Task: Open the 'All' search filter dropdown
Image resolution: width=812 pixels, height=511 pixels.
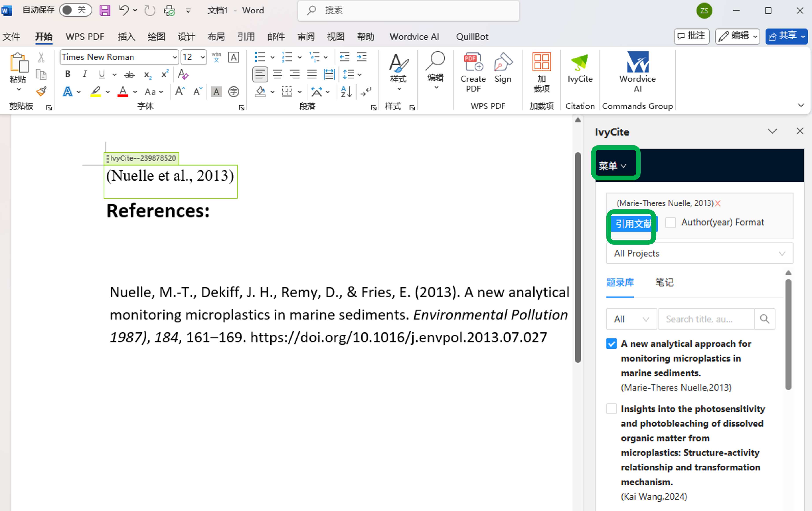Action: [x=631, y=319]
